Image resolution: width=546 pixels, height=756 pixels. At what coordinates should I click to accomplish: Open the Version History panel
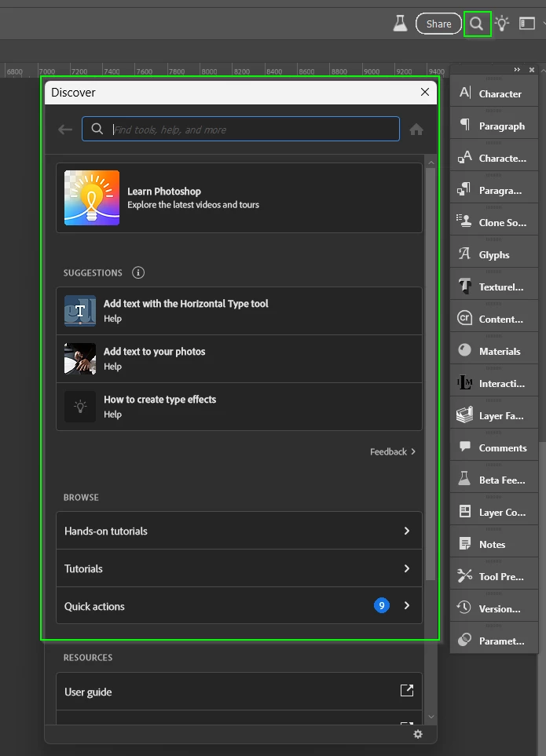(x=494, y=608)
